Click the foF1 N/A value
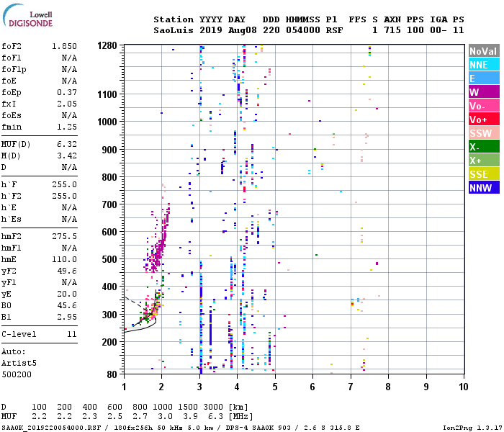The image size is (504, 432). pos(69,58)
